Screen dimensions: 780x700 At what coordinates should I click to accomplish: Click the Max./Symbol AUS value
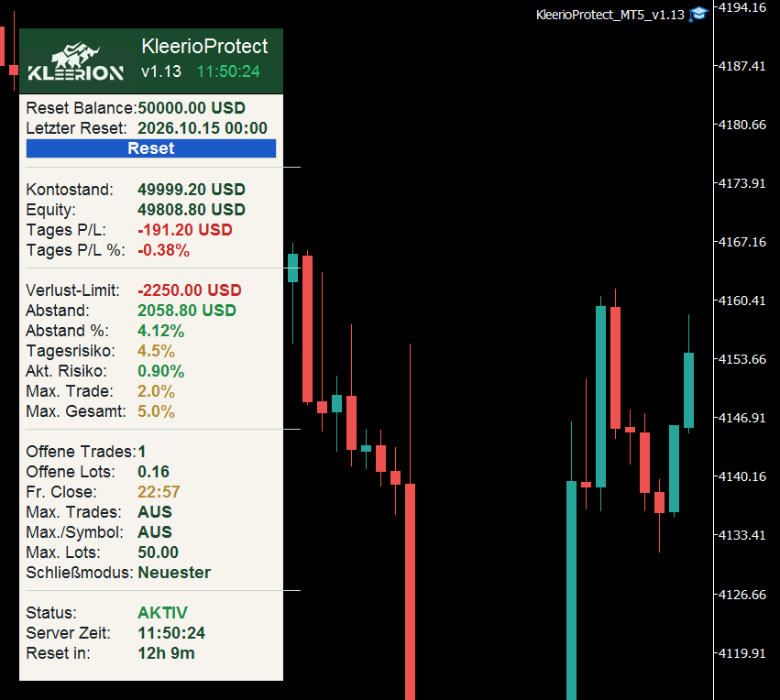(155, 532)
